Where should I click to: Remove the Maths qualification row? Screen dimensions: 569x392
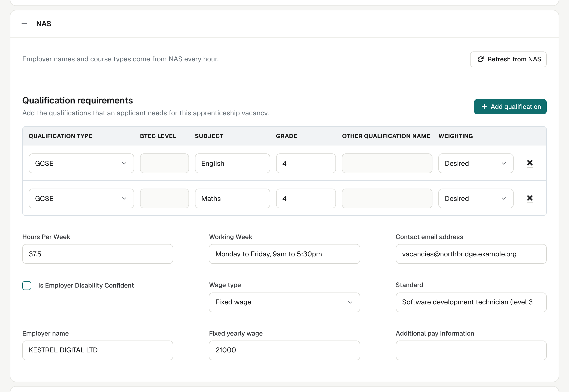[530, 198]
